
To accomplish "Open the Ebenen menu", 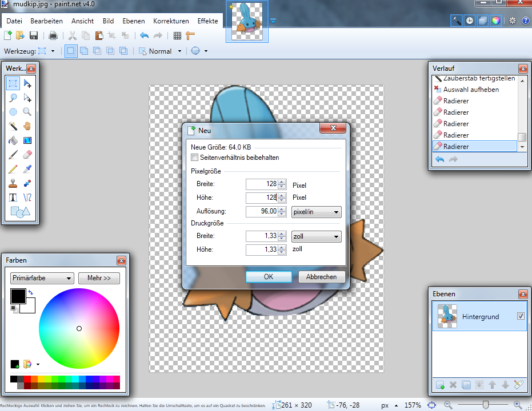I will 133,21.
